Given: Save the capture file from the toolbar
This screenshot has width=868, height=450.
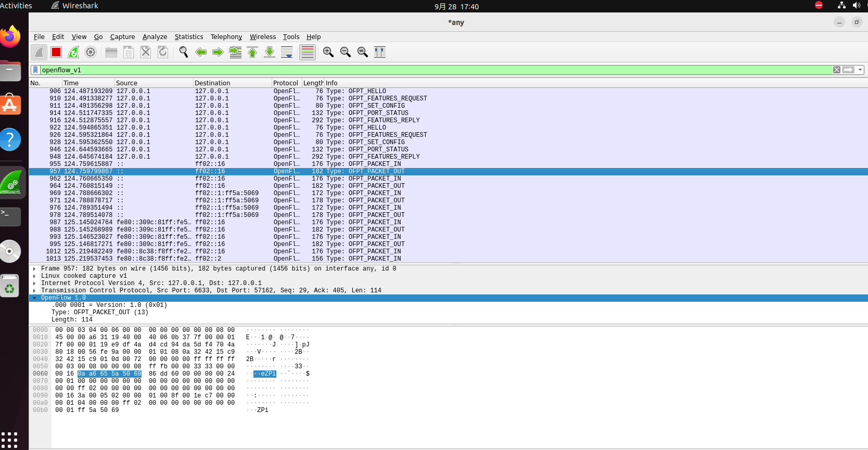Looking at the screenshot, I should 129,52.
